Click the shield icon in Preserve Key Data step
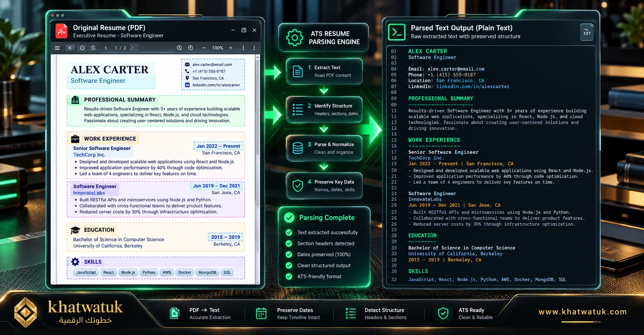This screenshot has width=644, height=335. click(298, 185)
